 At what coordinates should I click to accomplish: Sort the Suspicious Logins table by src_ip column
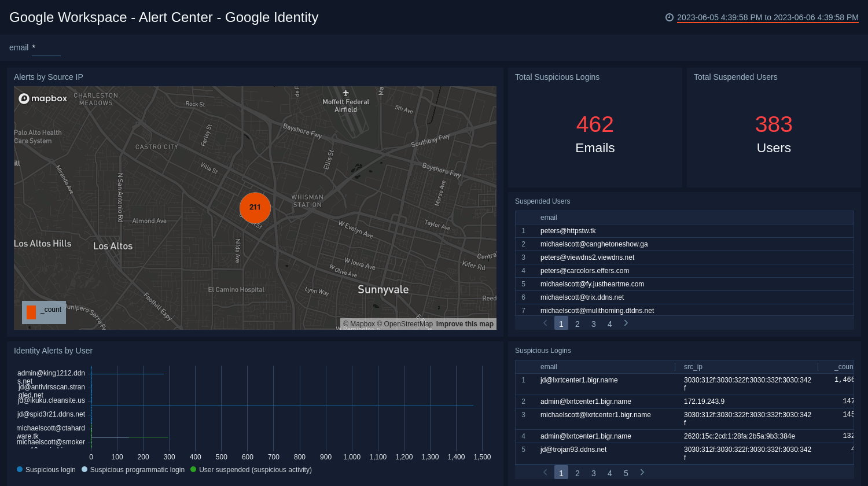[693, 366]
